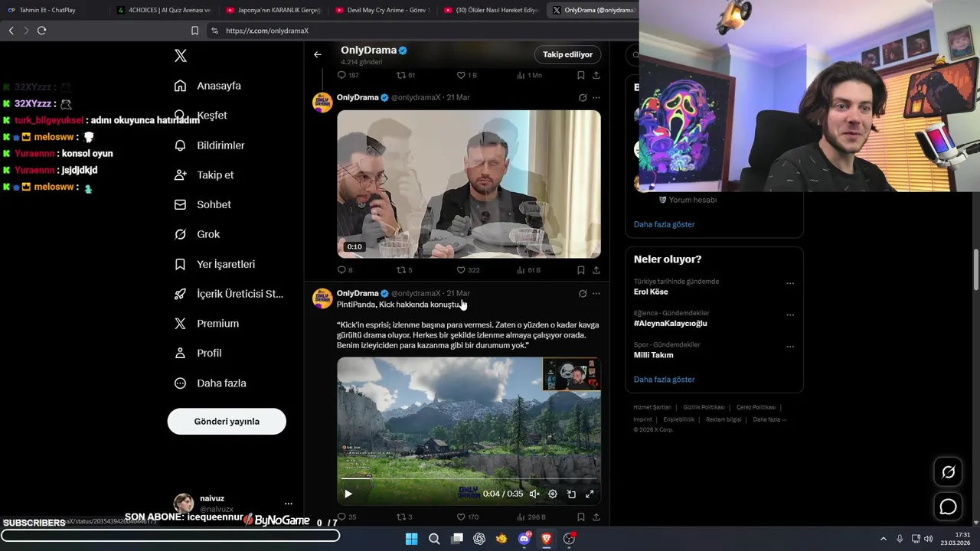
Task: Open more options on PintiPanda post
Action: 596,293
